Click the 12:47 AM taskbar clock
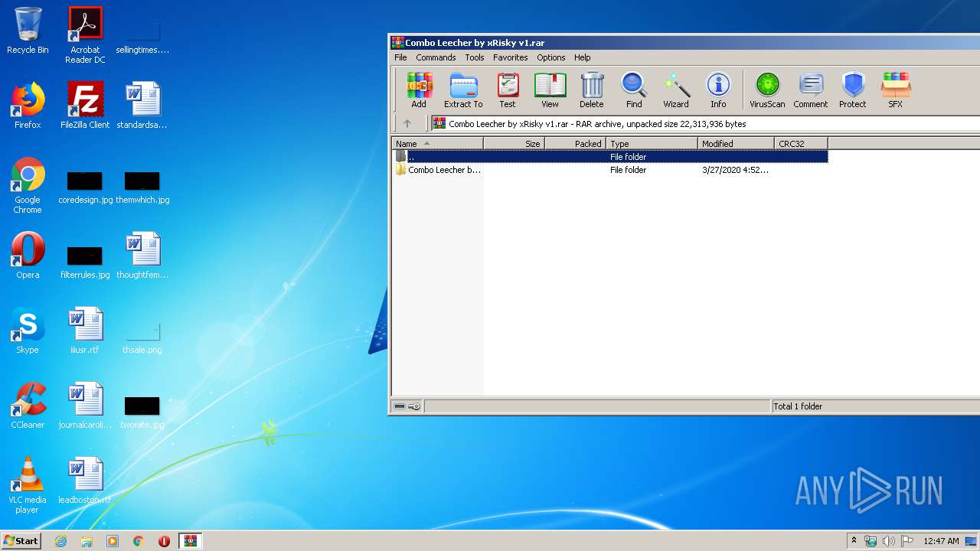The image size is (980, 551). pos(941,541)
